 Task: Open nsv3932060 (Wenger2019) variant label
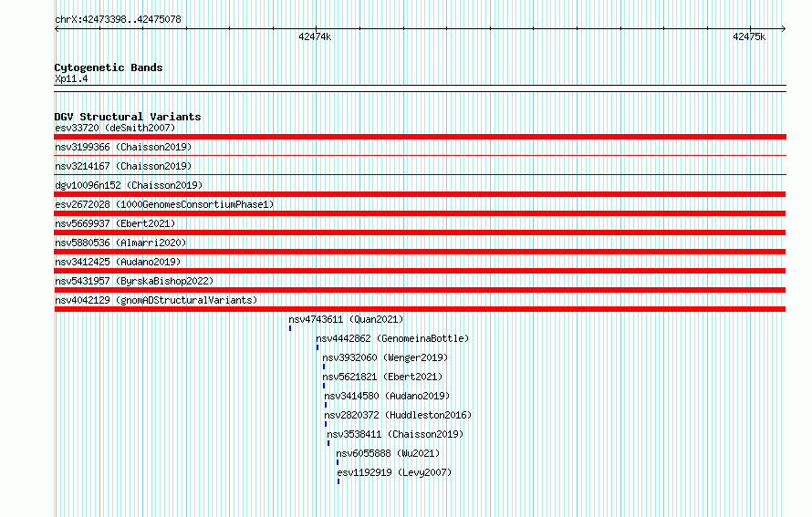click(385, 357)
